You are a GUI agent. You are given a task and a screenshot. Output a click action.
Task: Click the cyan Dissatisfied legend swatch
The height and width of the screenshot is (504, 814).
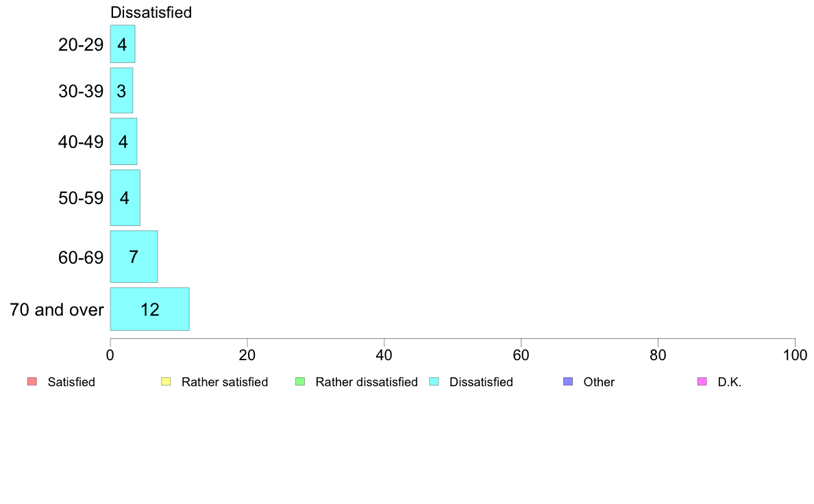tap(434, 381)
